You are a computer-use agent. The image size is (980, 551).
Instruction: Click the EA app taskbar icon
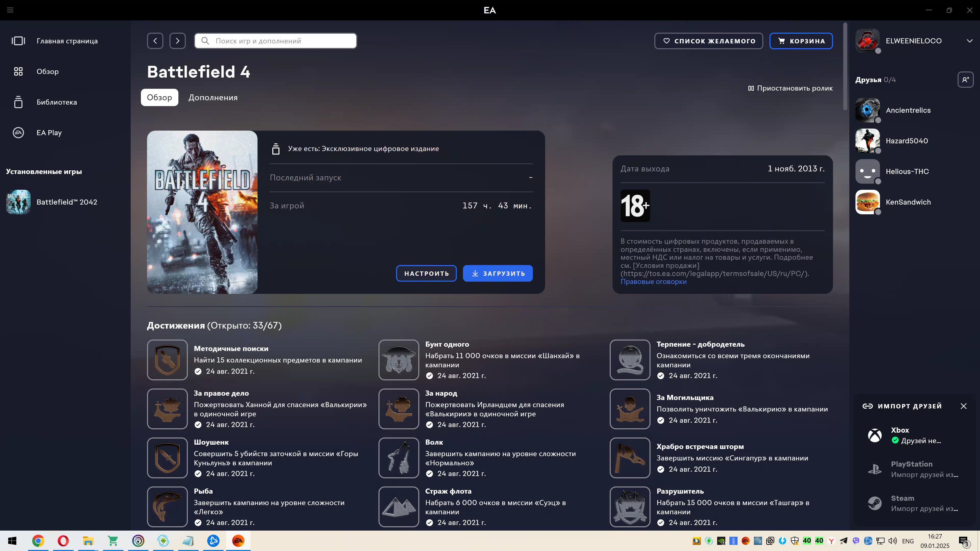(x=239, y=541)
